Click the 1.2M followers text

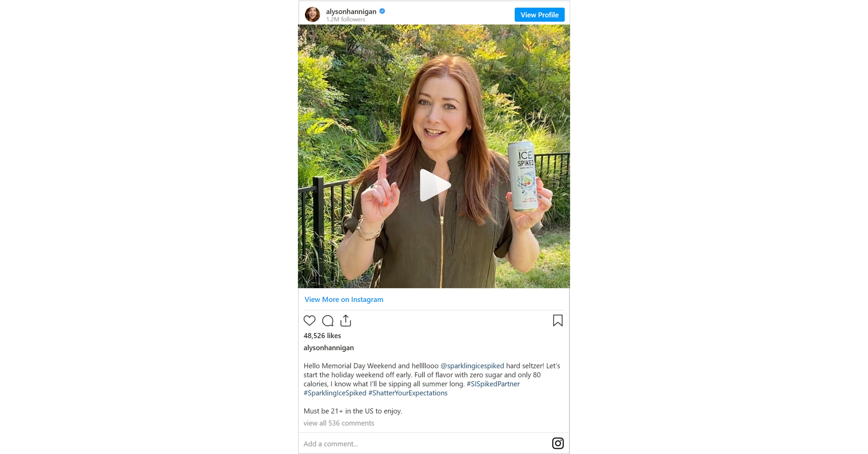345,19
